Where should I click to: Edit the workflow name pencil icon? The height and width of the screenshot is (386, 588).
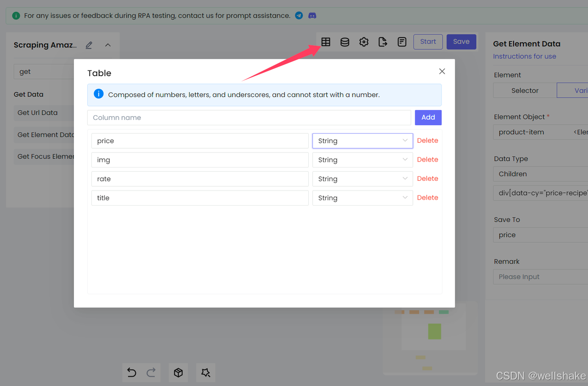pos(89,45)
